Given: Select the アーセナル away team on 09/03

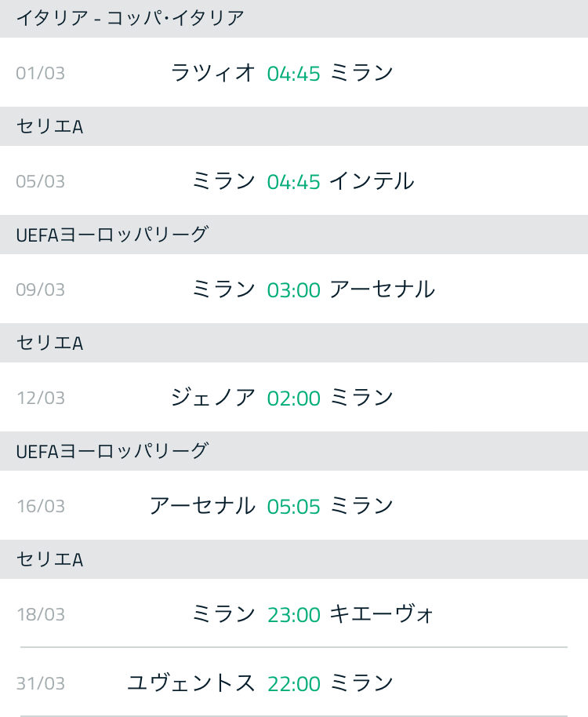Looking at the screenshot, I should pos(382,289).
